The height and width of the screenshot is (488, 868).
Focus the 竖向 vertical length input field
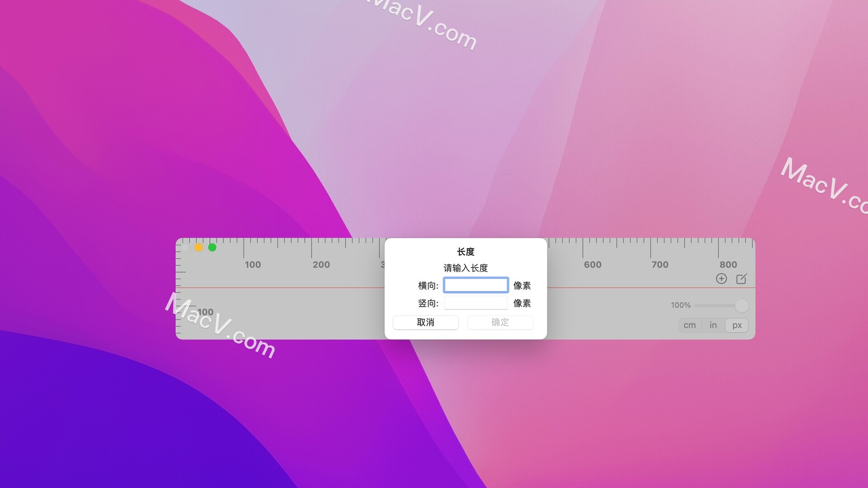coord(476,303)
